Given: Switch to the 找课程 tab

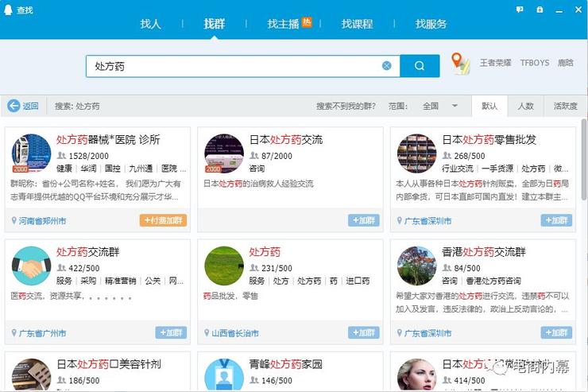Looking at the screenshot, I should tap(357, 24).
